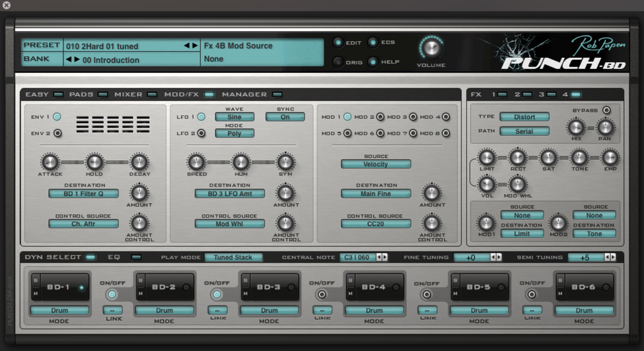The height and width of the screenshot is (351, 644).
Task: Click the Mod Source Velocity field
Action: click(x=375, y=164)
